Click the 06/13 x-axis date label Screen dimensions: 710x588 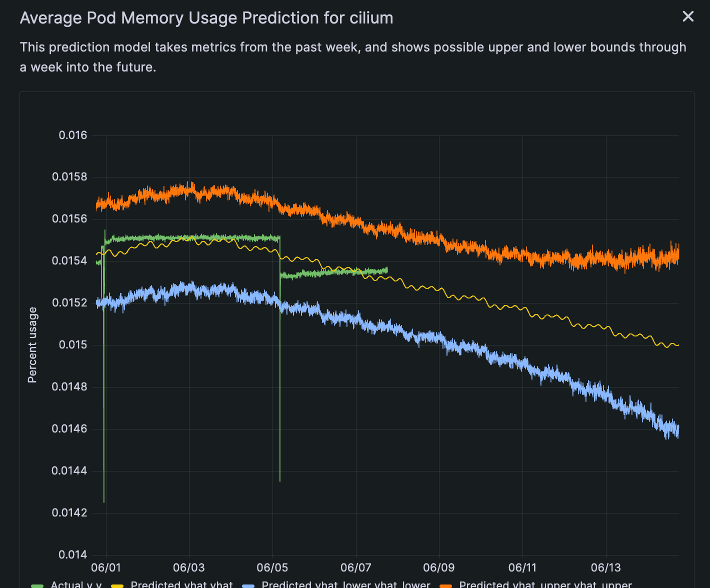(x=606, y=567)
